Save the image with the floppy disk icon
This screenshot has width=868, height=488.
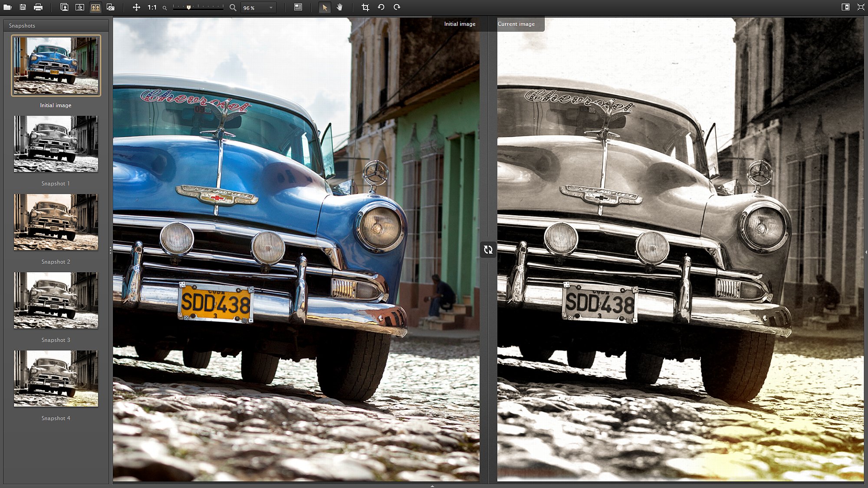click(x=23, y=7)
